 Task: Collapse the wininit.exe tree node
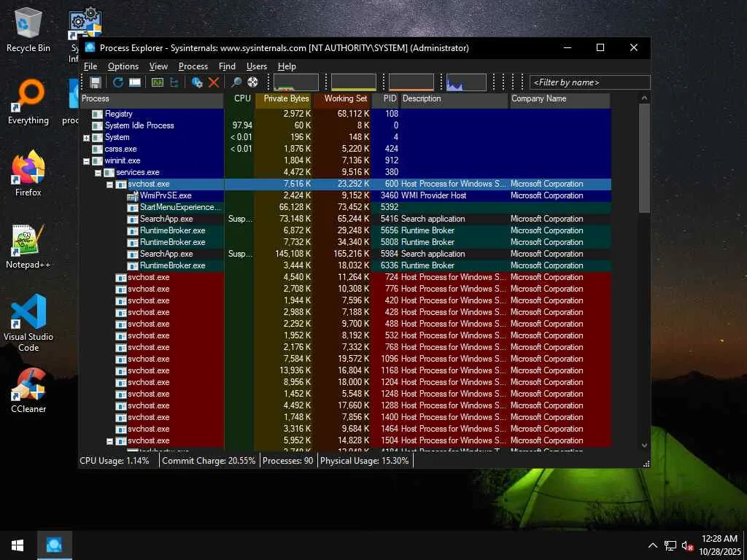[86, 161]
